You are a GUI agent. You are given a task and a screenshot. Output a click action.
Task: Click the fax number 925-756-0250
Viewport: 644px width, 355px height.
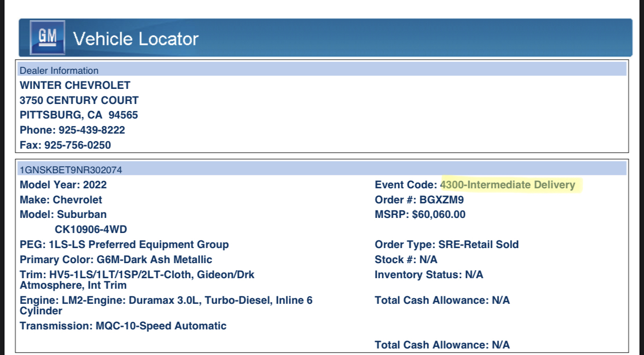tap(78, 145)
